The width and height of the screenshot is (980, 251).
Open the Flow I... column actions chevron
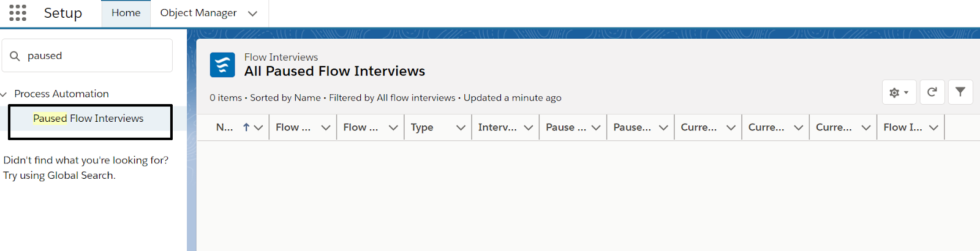point(933,127)
